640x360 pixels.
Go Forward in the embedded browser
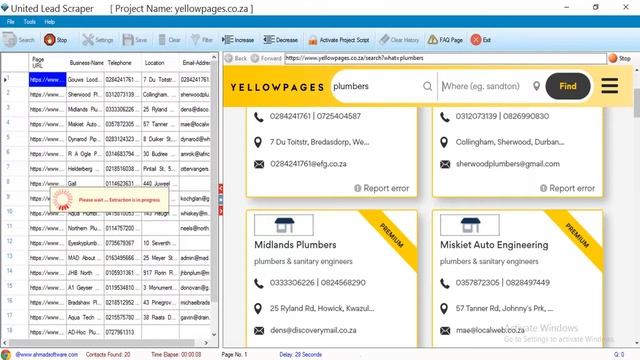(267, 58)
